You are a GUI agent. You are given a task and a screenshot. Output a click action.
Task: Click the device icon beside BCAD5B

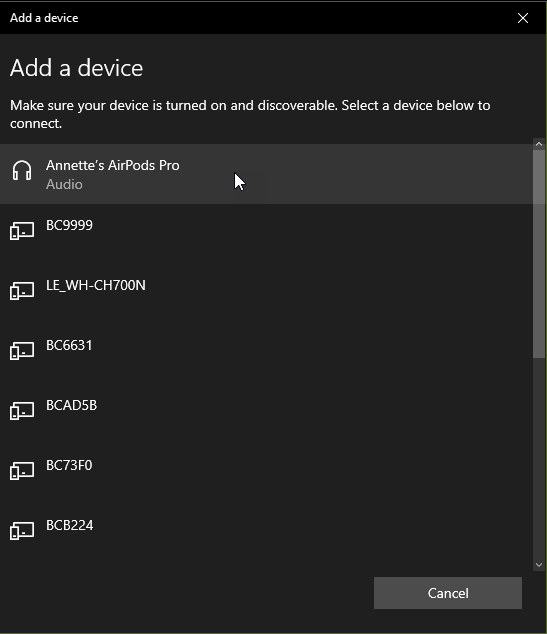[x=22, y=410]
